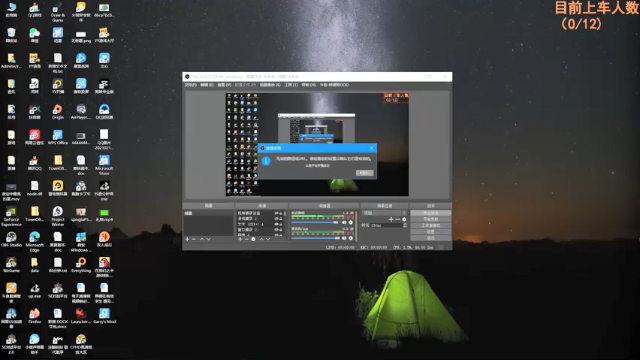Remove selected scene with the minus icon
640x360 pixels.
(x=194, y=239)
